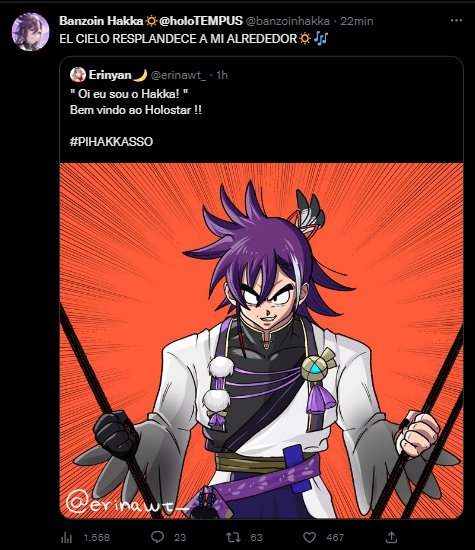Image resolution: width=475 pixels, height=550 pixels.
Task: Open the share upload icon
Action: tap(391, 537)
